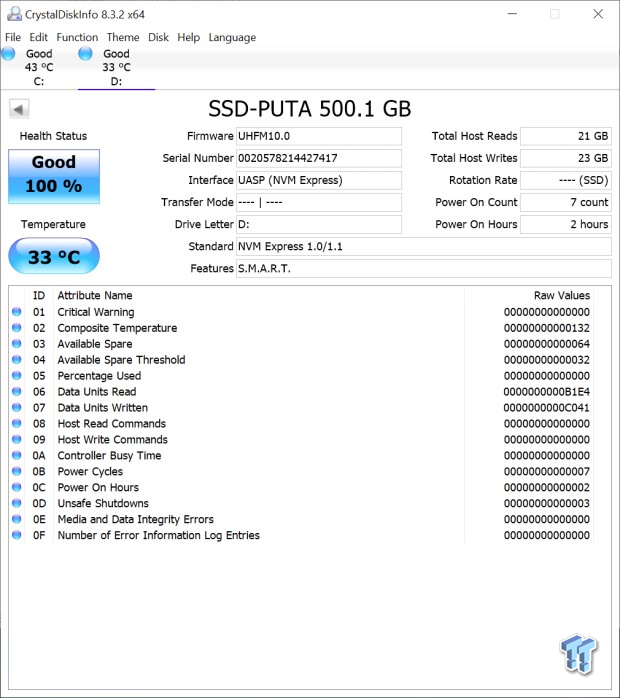
Task: Select the C: drive tab
Action: [39, 68]
